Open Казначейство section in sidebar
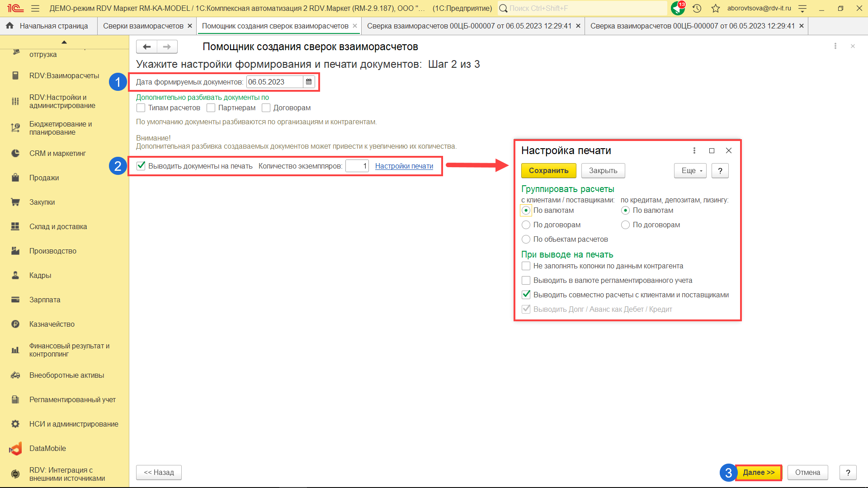This screenshot has width=868, height=488. 52,324
